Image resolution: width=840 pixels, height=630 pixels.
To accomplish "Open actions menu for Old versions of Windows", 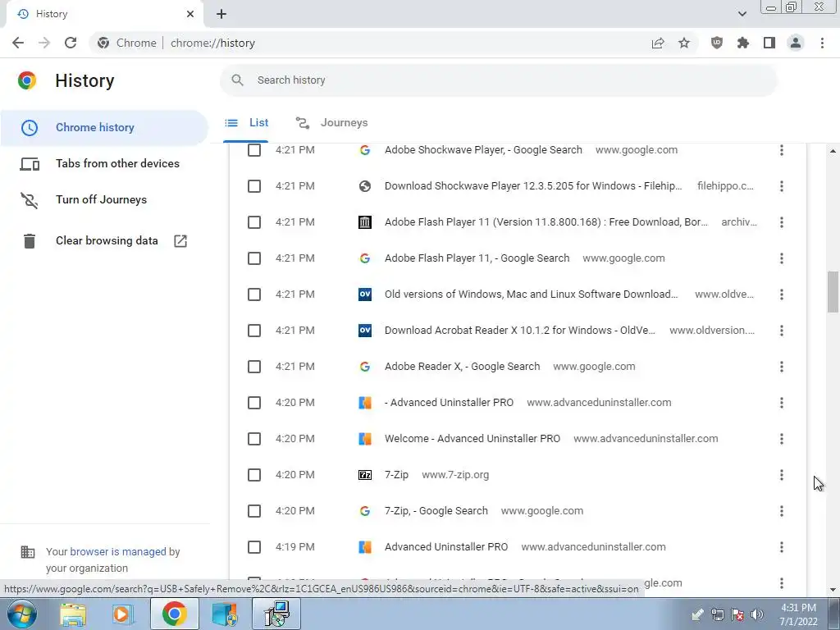I will [x=782, y=294].
